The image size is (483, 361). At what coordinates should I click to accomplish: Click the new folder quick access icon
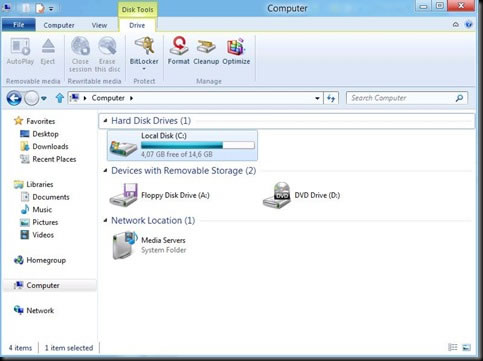point(40,8)
